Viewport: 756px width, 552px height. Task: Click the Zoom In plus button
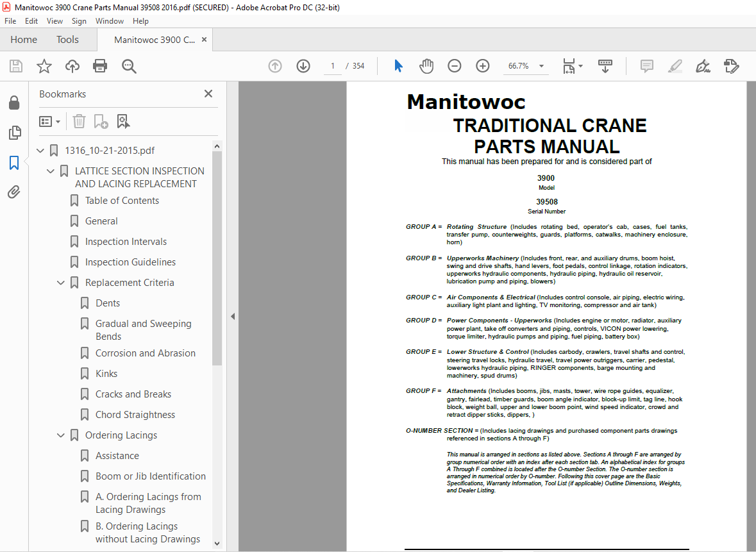click(483, 65)
